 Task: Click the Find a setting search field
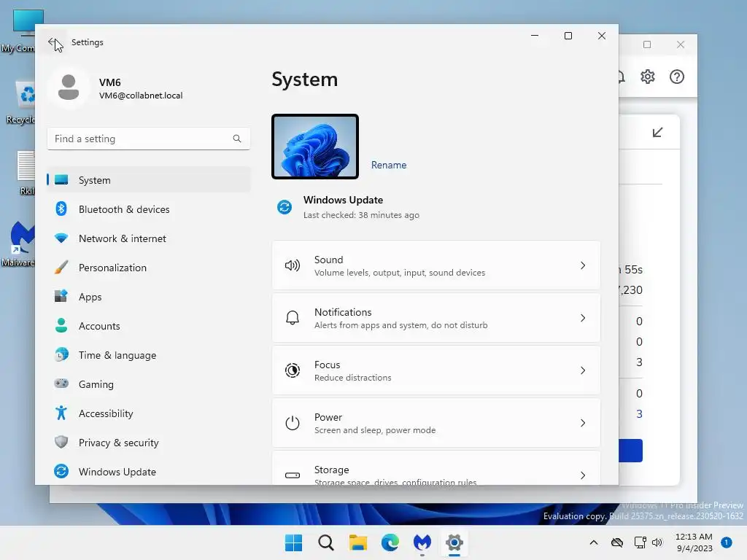click(x=149, y=139)
